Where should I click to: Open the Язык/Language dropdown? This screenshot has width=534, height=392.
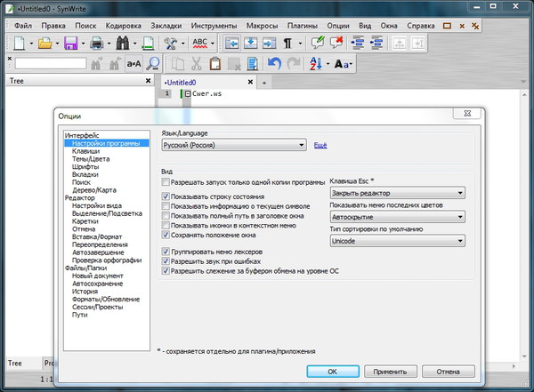(234, 145)
